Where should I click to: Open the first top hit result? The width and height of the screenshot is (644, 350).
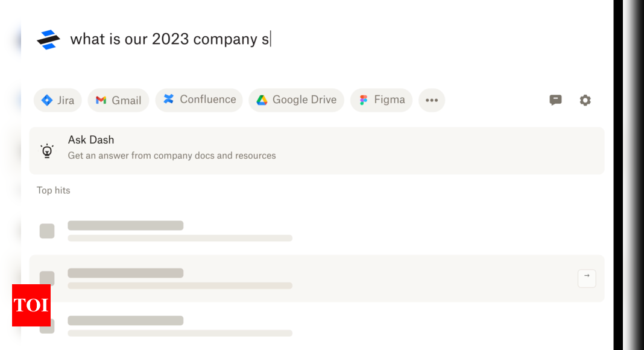[317, 231]
